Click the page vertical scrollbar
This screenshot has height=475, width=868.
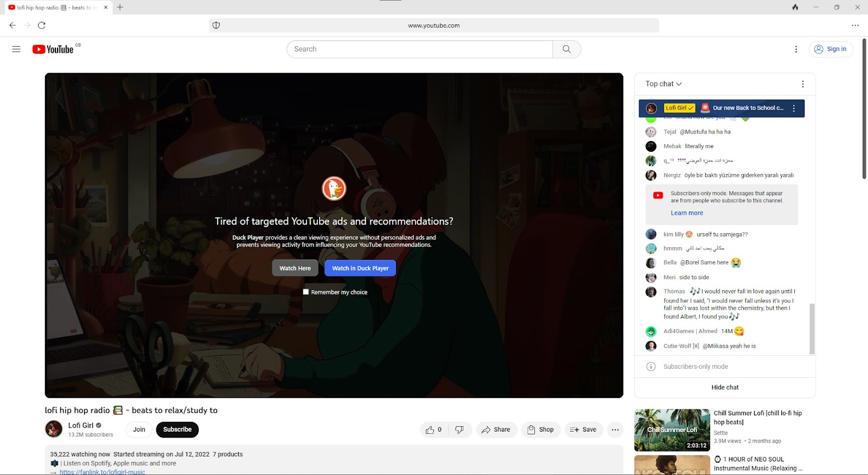(x=864, y=108)
